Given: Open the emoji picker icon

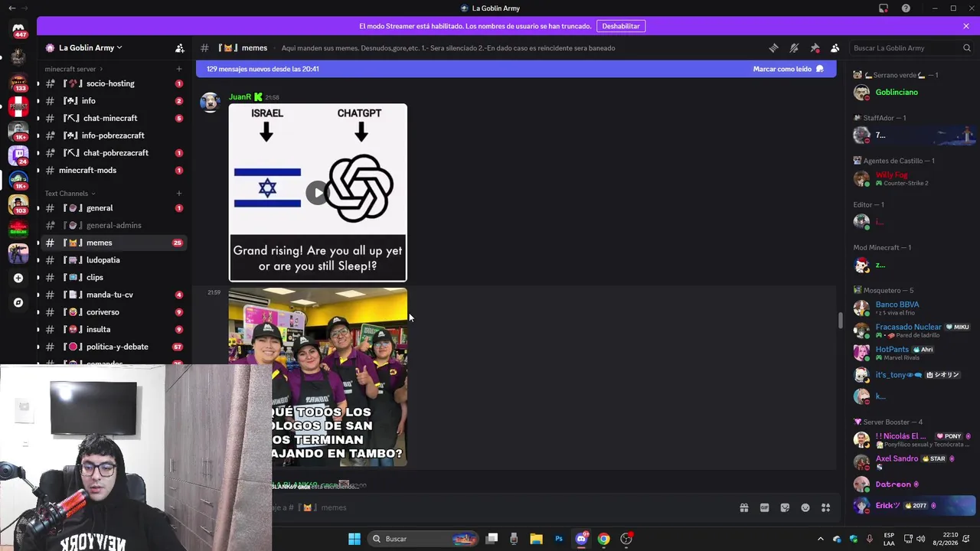Looking at the screenshot, I should coord(805,507).
